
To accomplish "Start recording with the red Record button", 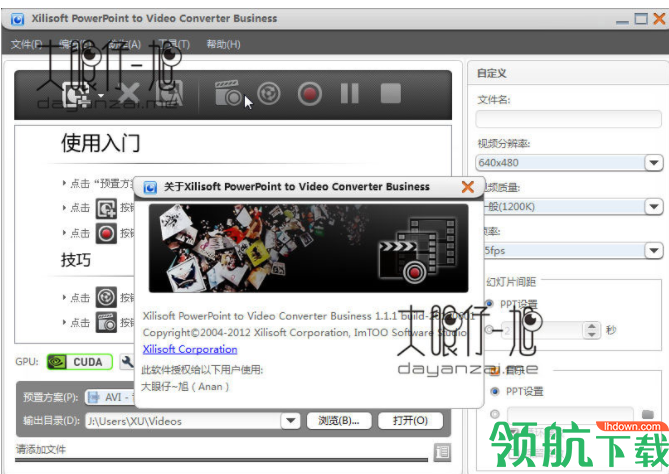I will [x=310, y=93].
